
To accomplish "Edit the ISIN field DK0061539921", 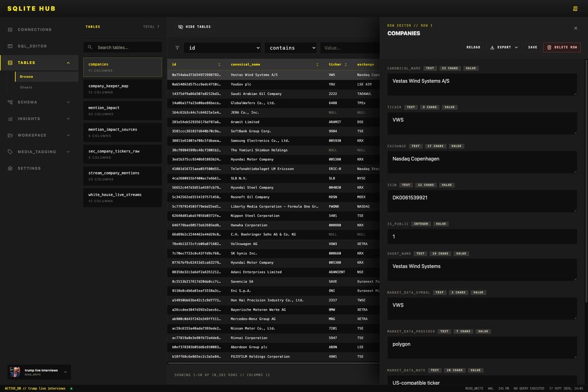I will (482, 201).
